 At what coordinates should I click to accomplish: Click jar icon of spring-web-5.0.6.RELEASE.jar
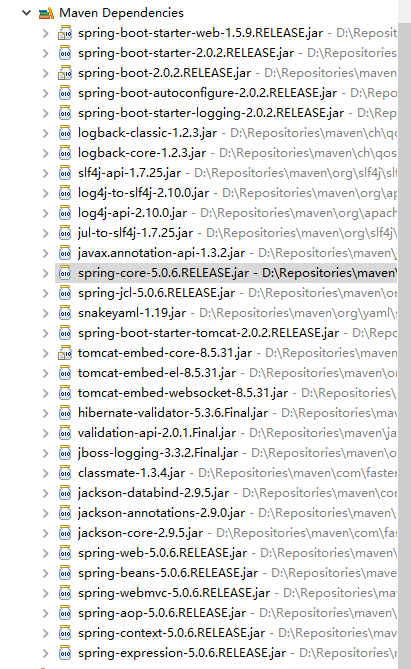point(65,553)
